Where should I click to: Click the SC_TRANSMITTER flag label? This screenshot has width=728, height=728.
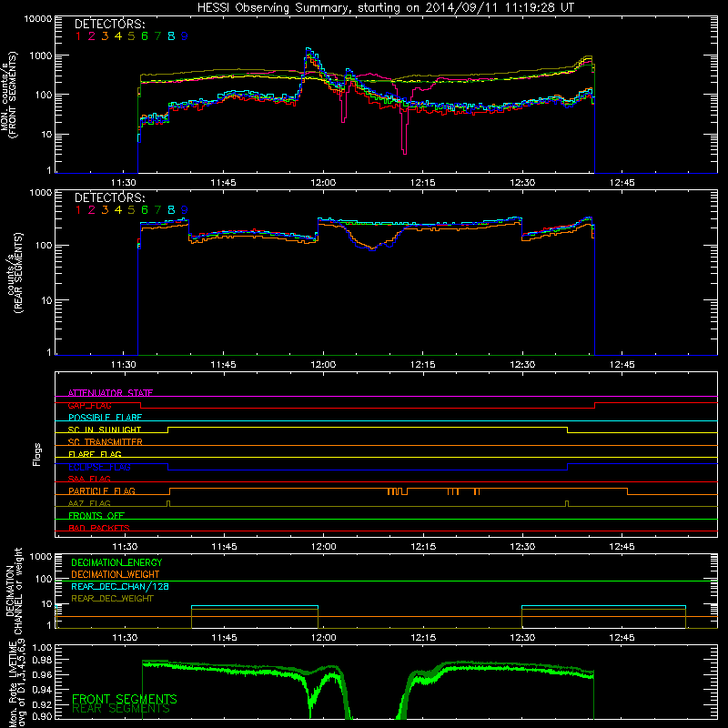click(x=106, y=442)
